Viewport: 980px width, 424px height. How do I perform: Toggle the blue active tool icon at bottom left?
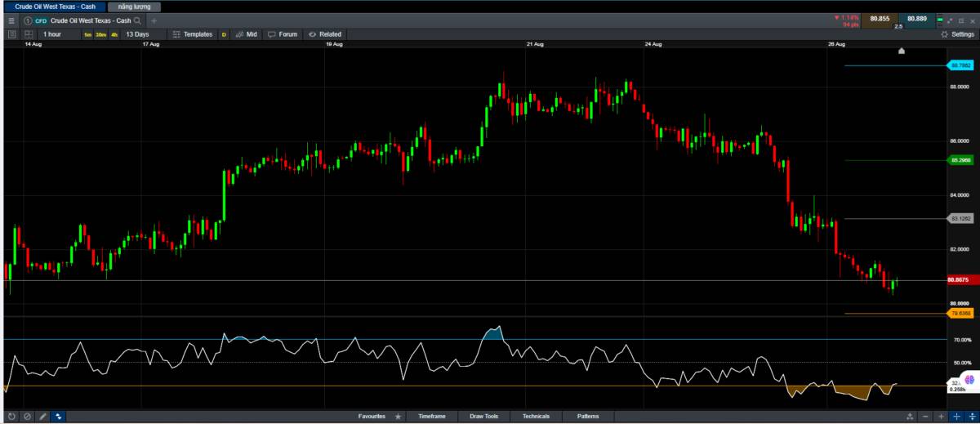click(59, 417)
